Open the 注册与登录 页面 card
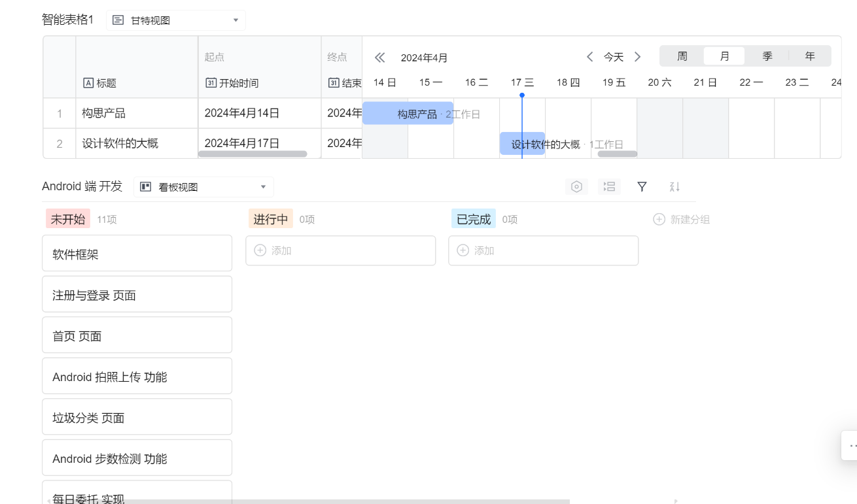The width and height of the screenshot is (857, 504). pyautogui.click(x=137, y=294)
